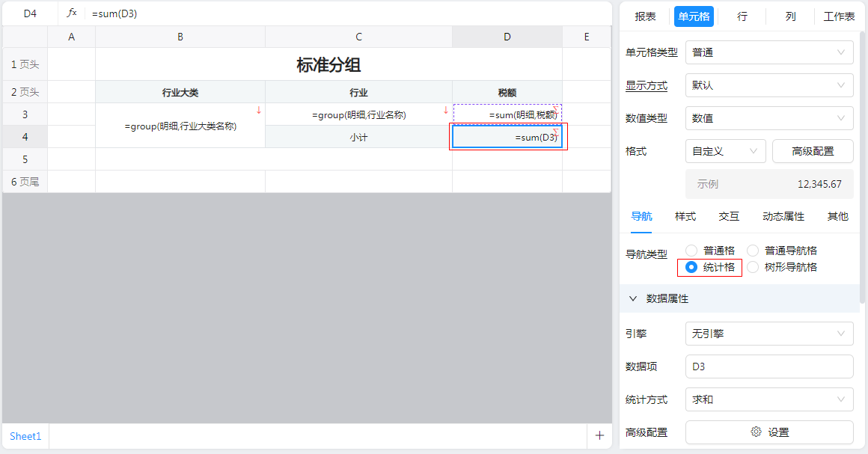Click the fx formula icon
The width and height of the screenshot is (868, 454).
[x=72, y=13]
